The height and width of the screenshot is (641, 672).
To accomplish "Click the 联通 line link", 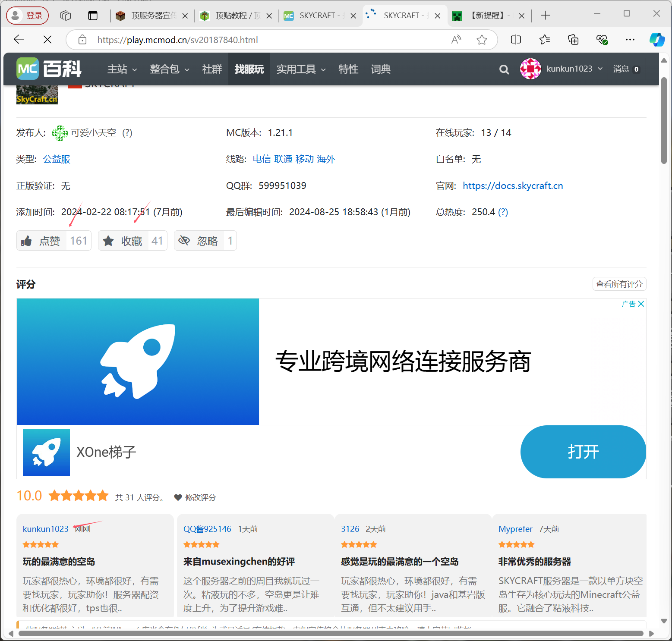I will tap(283, 159).
